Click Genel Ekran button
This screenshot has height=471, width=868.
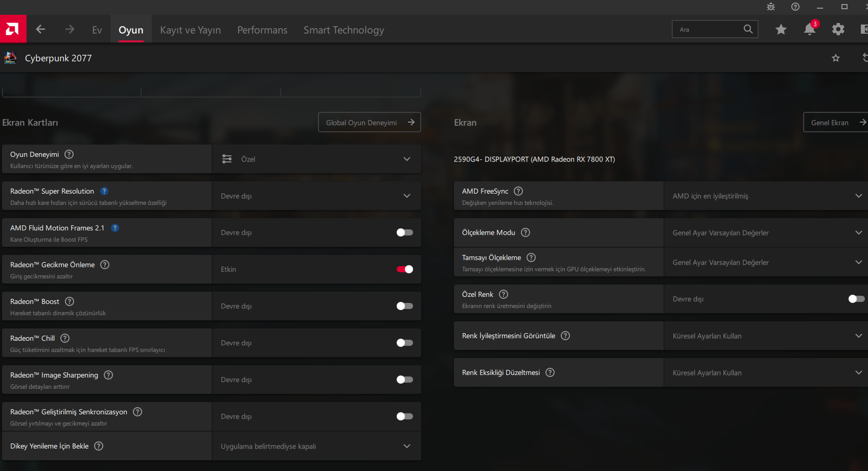click(836, 122)
